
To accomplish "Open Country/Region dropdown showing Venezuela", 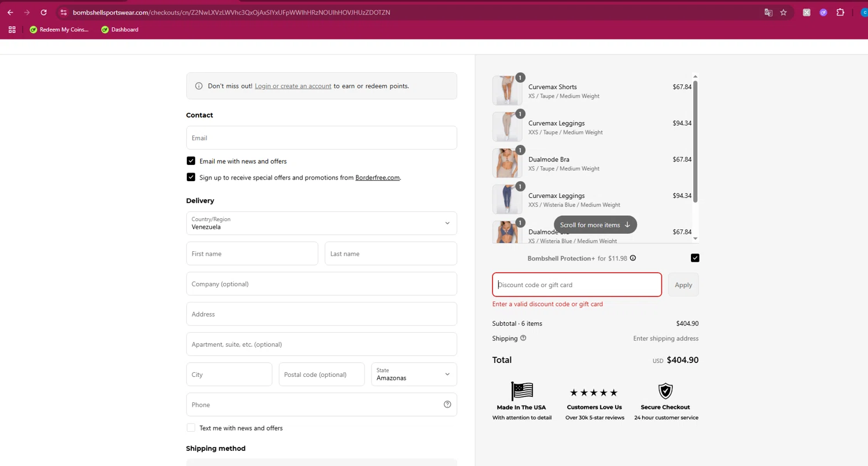I will click(321, 223).
